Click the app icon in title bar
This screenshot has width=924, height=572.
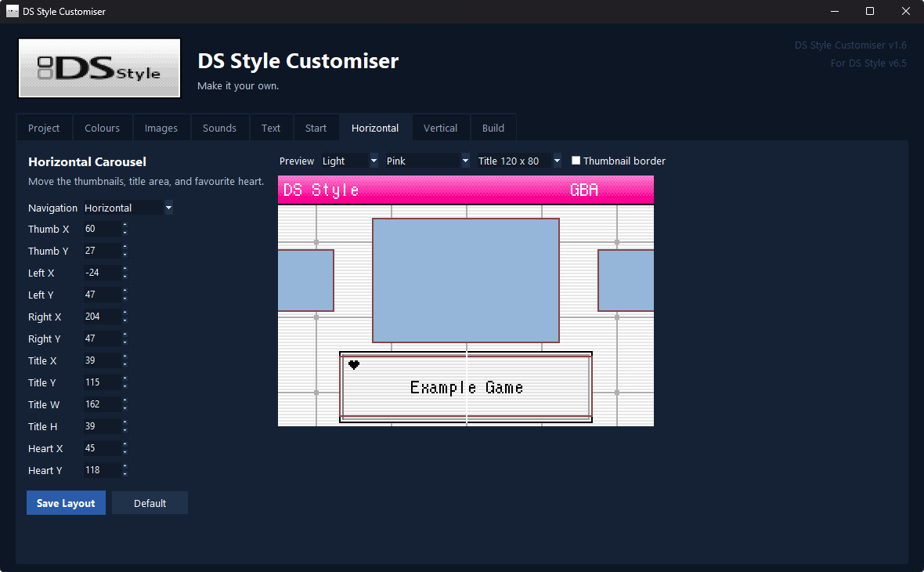click(13, 11)
